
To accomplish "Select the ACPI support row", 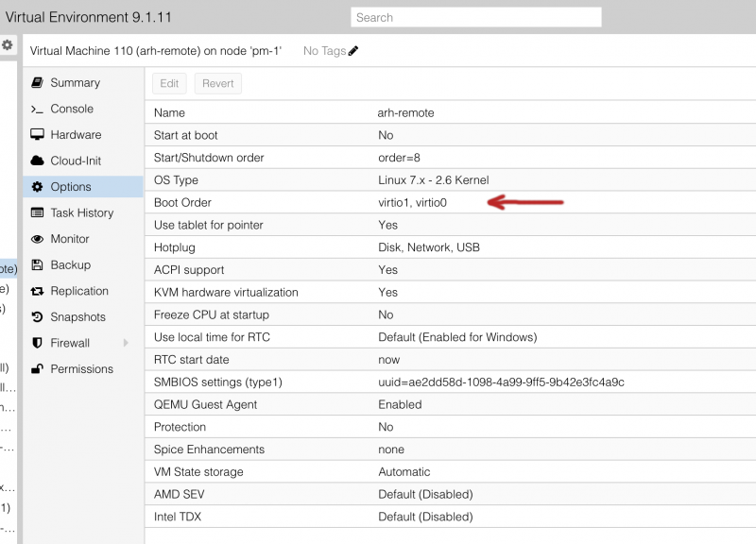I will pyautogui.click(x=451, y=270).
